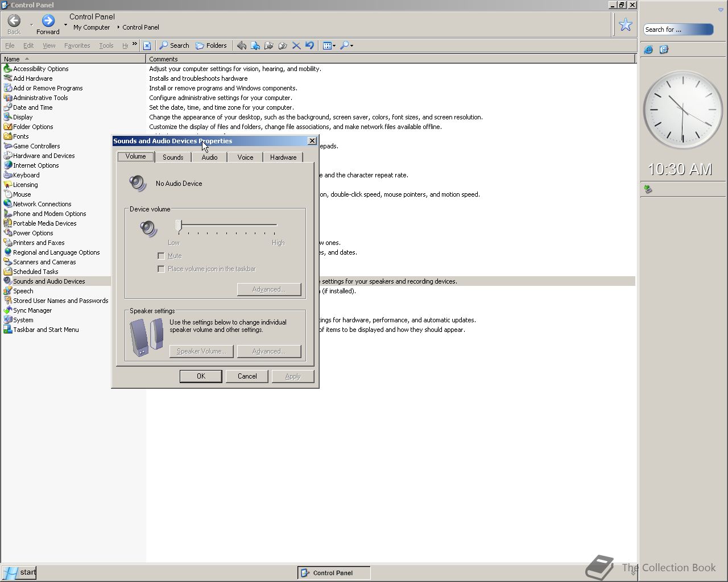Select Folder Options item
The image size is (728, 582).
click(28, 127)
